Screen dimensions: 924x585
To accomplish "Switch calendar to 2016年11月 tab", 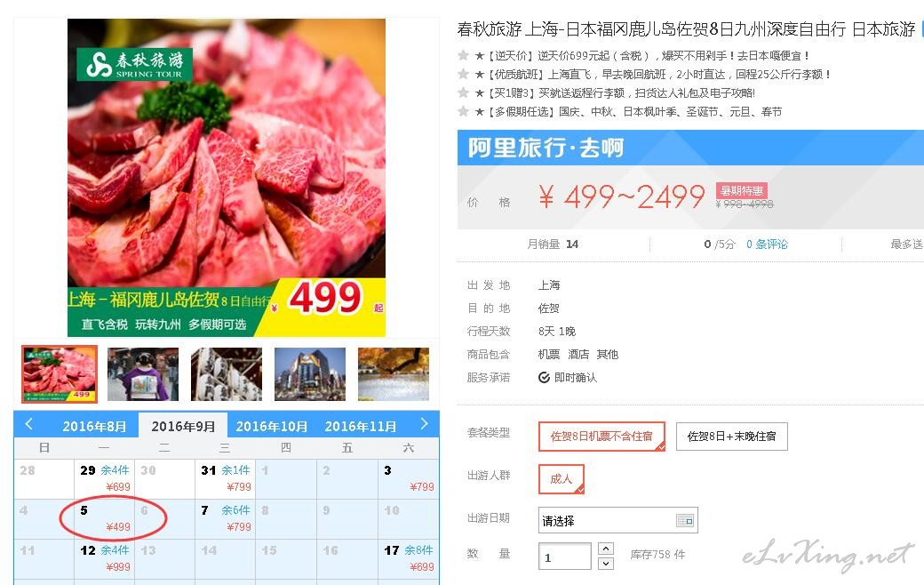I will 360,426.
